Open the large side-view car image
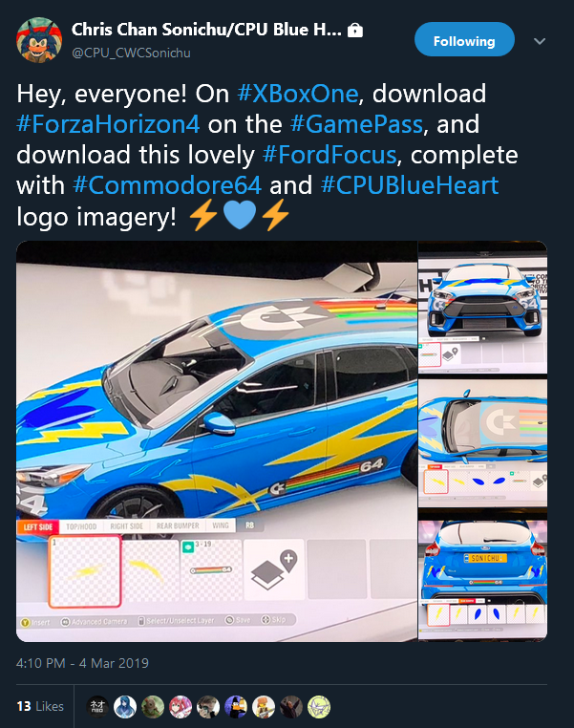574x728 pixels. point(217,441)
